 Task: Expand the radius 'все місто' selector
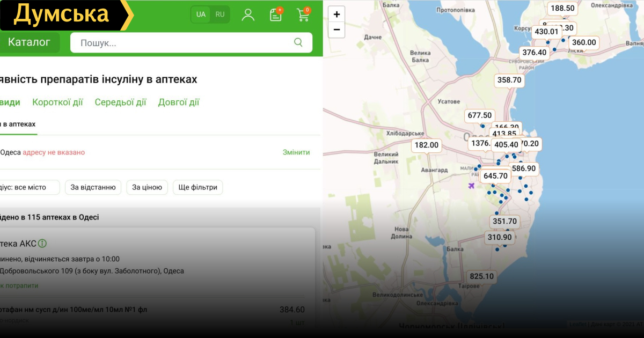pos(30,187)
